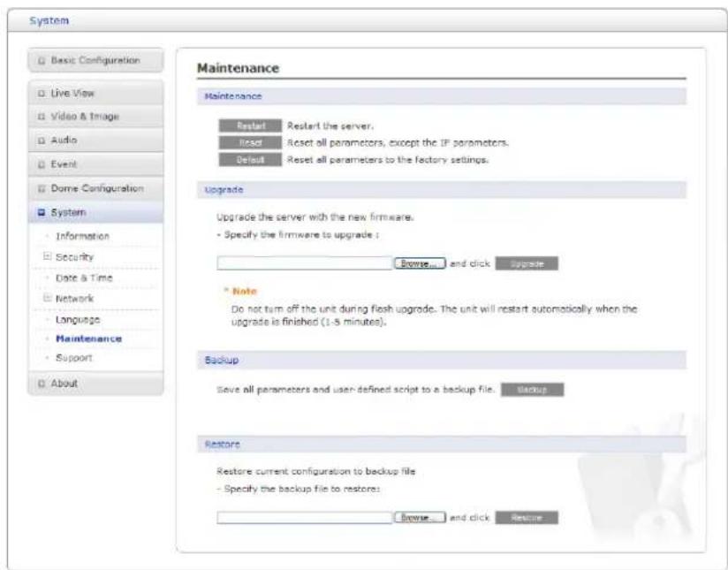Click the Default factory settings button

coord(250,160)
